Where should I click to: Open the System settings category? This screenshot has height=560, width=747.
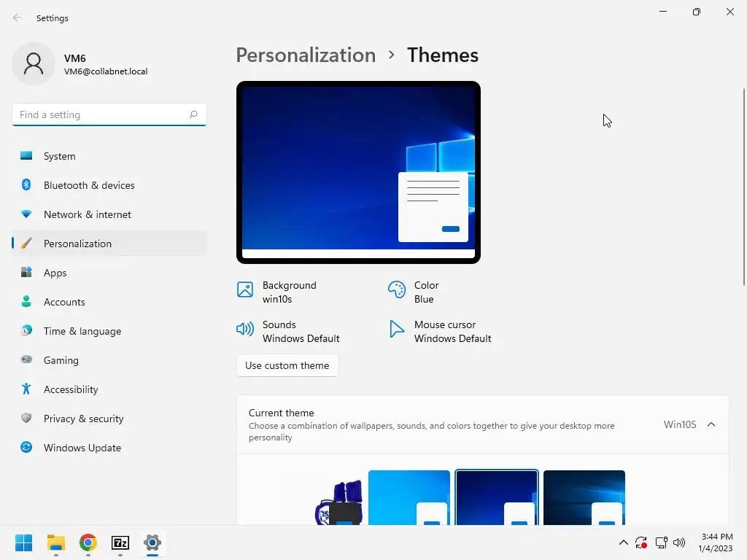click(109, 156)
